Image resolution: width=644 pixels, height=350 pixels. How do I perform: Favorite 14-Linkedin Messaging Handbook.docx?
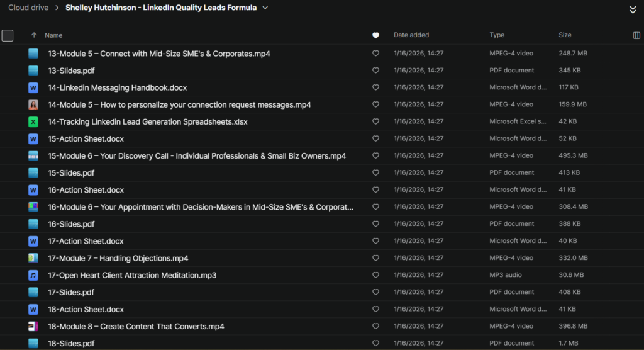click(375, 87)
